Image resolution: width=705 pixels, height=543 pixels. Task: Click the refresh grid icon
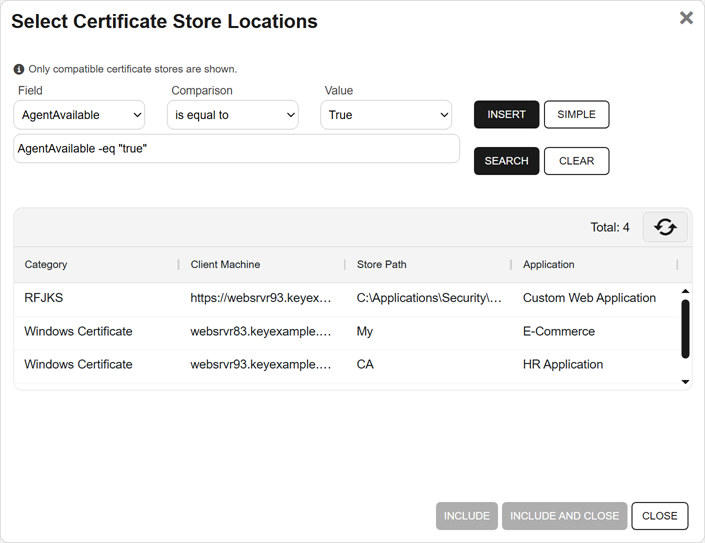[665, 227]
